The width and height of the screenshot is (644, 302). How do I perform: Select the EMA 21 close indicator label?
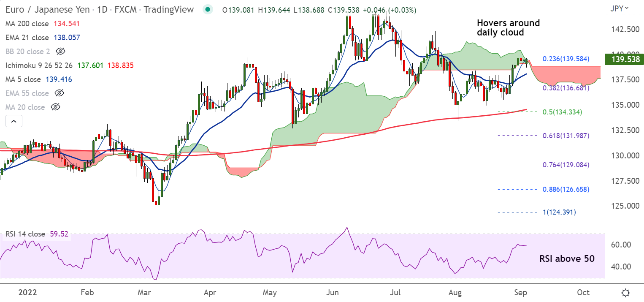[x=27, y=38]
